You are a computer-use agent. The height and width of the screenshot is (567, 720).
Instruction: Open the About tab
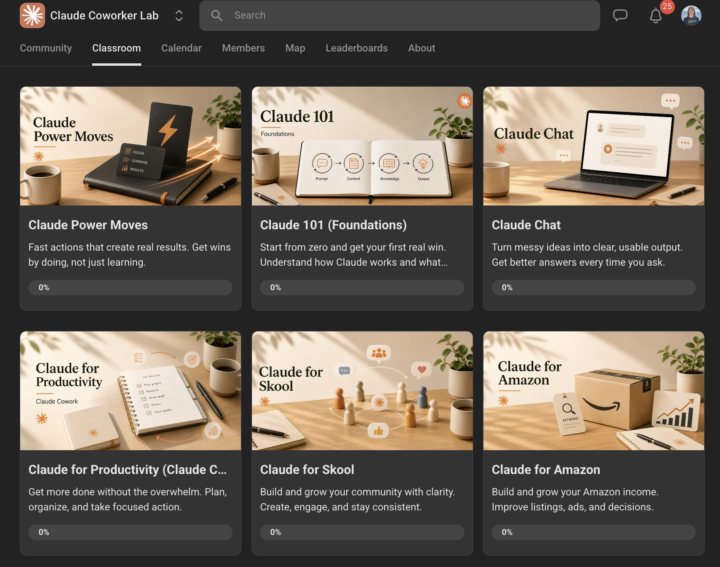(x=422, y=48)
